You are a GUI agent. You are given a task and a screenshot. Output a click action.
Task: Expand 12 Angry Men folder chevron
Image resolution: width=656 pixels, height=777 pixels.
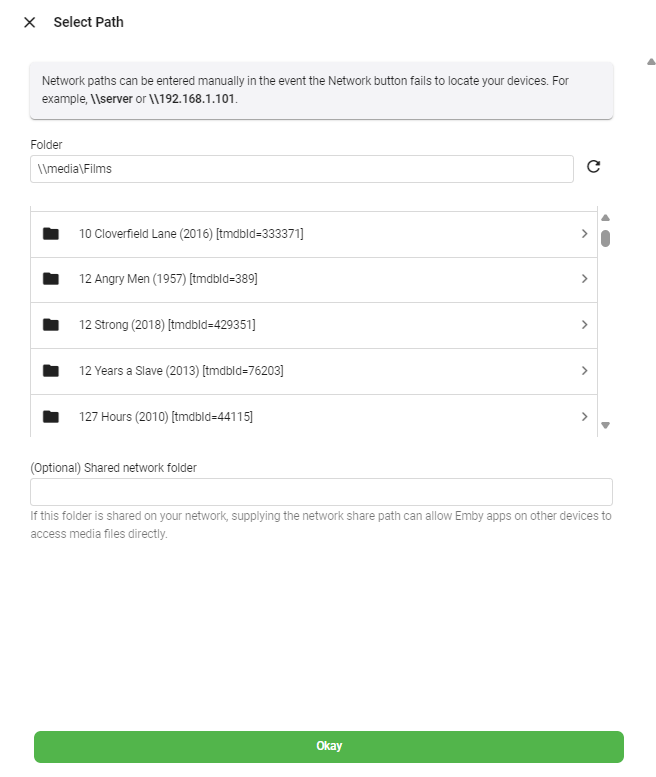pyautogui.click(x=584, y=279)
